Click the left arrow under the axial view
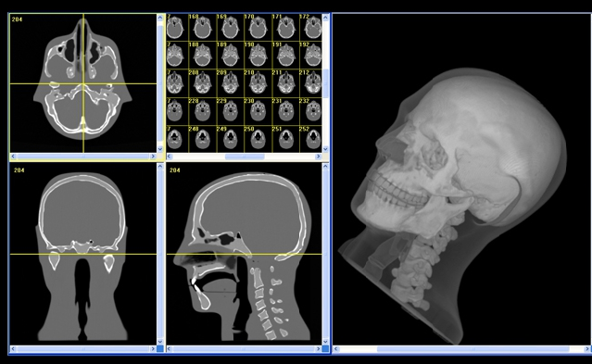The height and width of the screenshot is (364, 592). pos(13,157)
